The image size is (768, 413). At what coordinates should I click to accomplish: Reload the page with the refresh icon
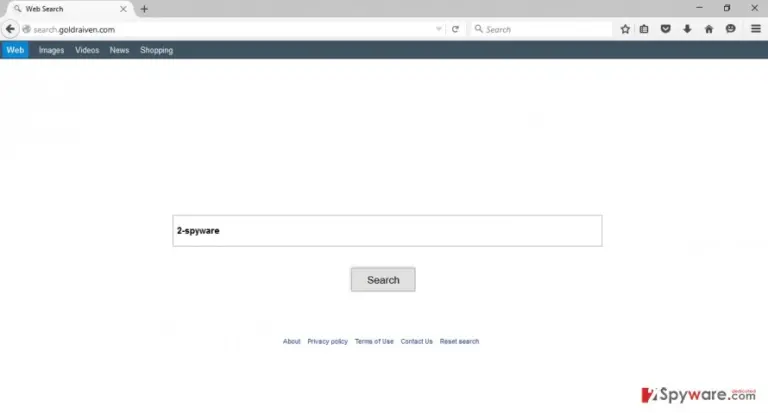pyautogui.click(x=456, y=29)
